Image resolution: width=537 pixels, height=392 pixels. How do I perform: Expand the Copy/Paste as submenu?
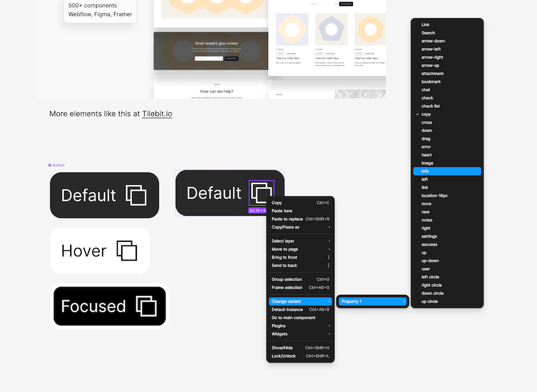286,227
